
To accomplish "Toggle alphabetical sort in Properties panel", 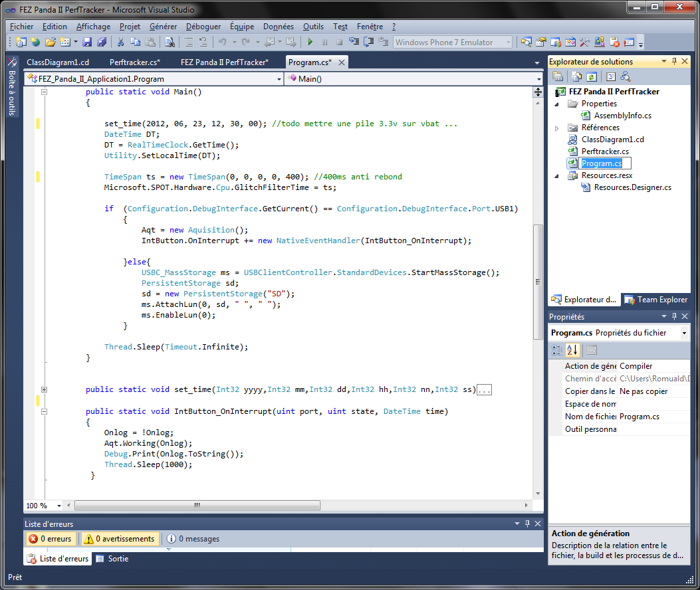I will [572, 350].
